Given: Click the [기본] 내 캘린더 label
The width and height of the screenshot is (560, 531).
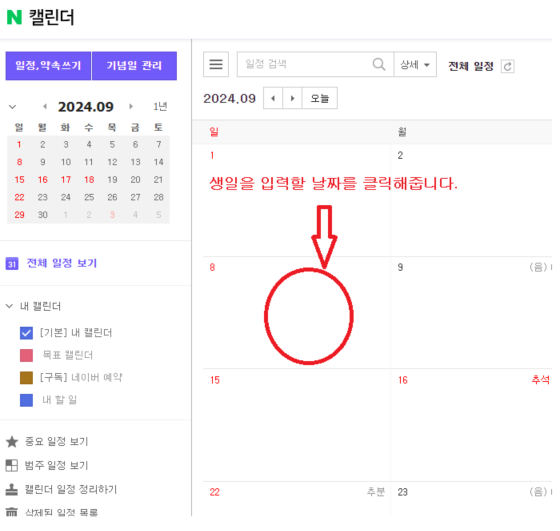Looking at the screenshot, I should (x=76, y=333).
